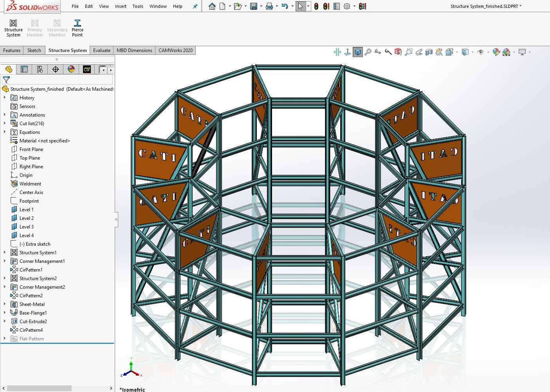Viewport: 550px width, 392px height.
Task: Expand the Sheet-Metal feature
Action: [5, 304]
